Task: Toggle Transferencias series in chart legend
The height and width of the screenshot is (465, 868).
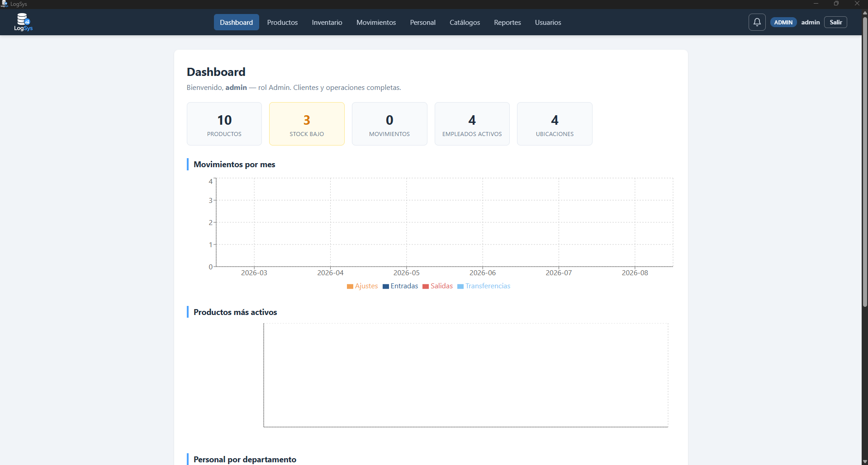Action: click(x=484, y=286)
